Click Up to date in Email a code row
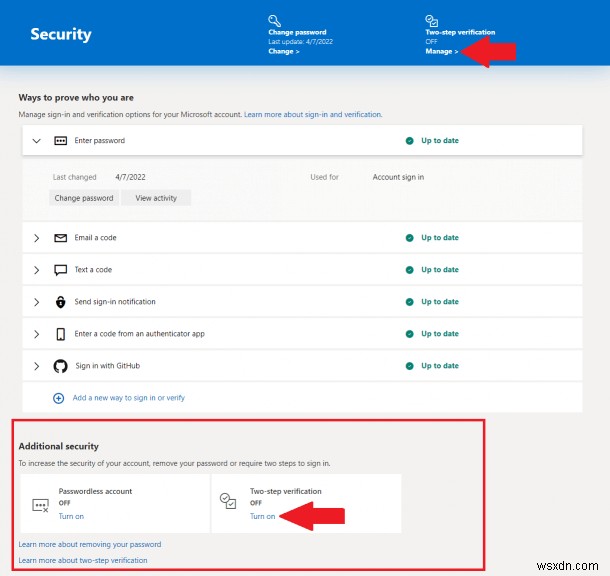610x576 pixels. pyautogui.click(x=440, y=238)
